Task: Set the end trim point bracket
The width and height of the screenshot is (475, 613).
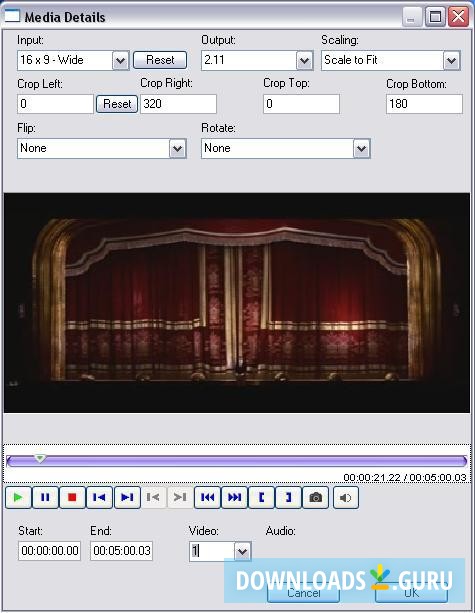Action: [x=288, y=497]
